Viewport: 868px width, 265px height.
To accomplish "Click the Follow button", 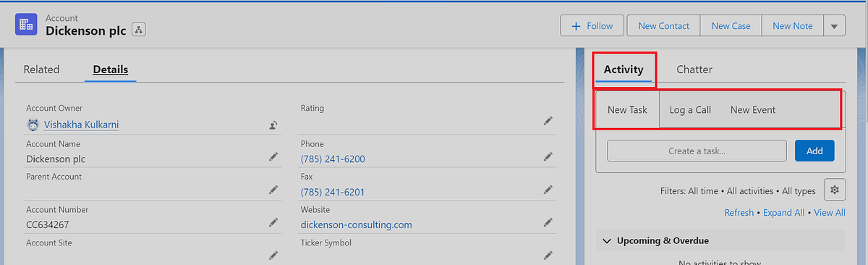I will (x=592, y=26).
